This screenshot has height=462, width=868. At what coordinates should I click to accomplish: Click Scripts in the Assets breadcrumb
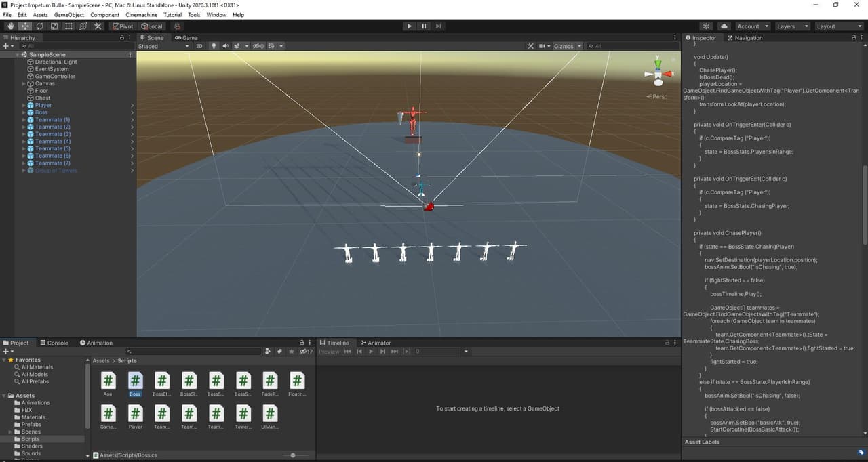pos(127,361)
